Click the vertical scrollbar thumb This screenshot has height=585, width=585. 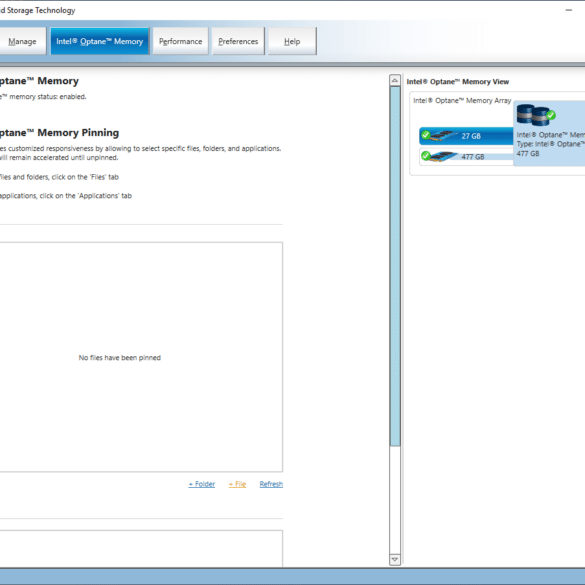point(395,266)
